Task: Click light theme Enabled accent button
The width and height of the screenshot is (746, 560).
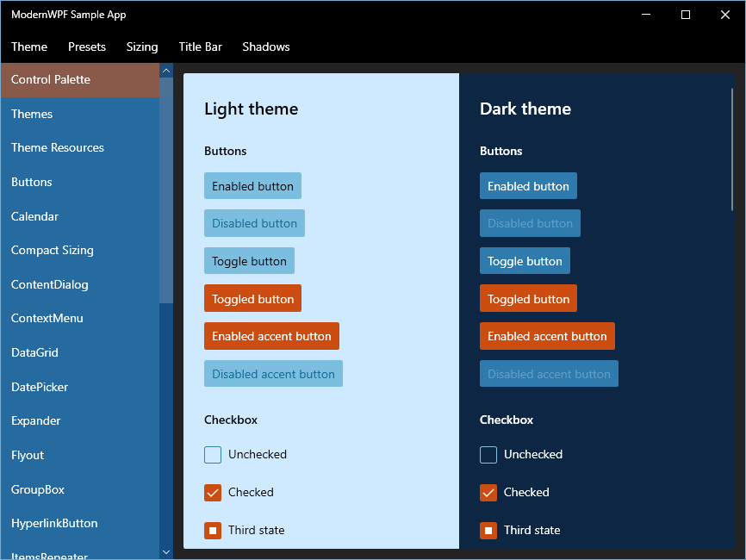Action: (x=271, y=336)
